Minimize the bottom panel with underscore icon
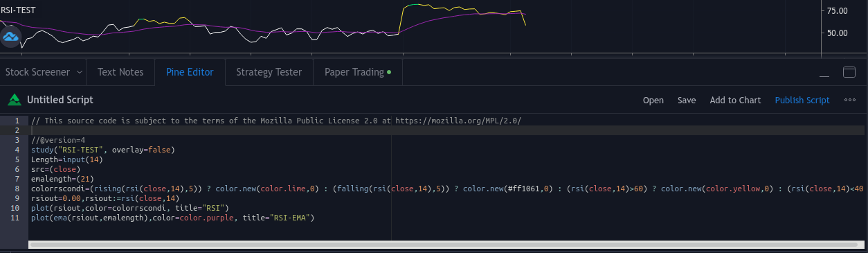 click(824, 72)
